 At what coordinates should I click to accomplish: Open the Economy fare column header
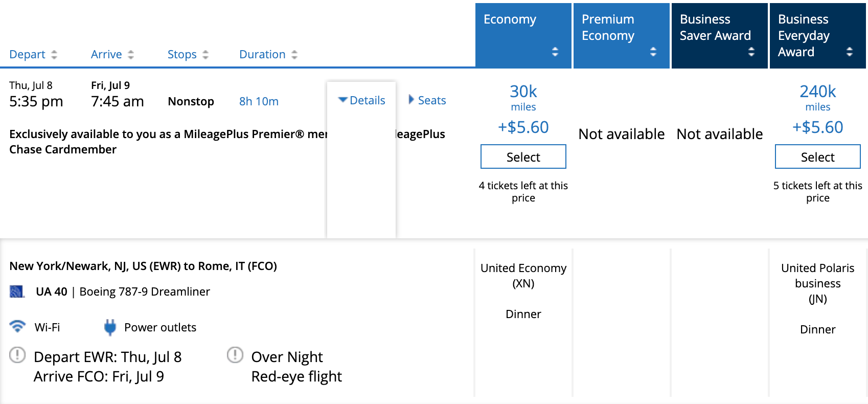(523, 36)
